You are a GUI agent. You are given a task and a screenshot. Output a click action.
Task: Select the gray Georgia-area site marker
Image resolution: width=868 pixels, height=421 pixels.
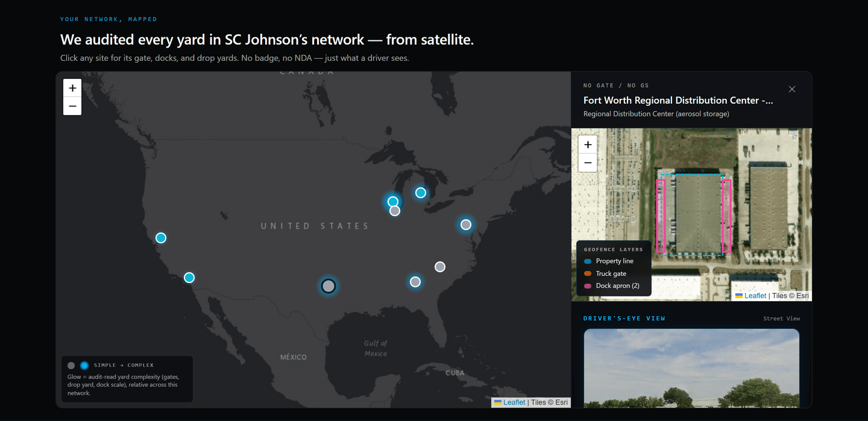(415, 282)
